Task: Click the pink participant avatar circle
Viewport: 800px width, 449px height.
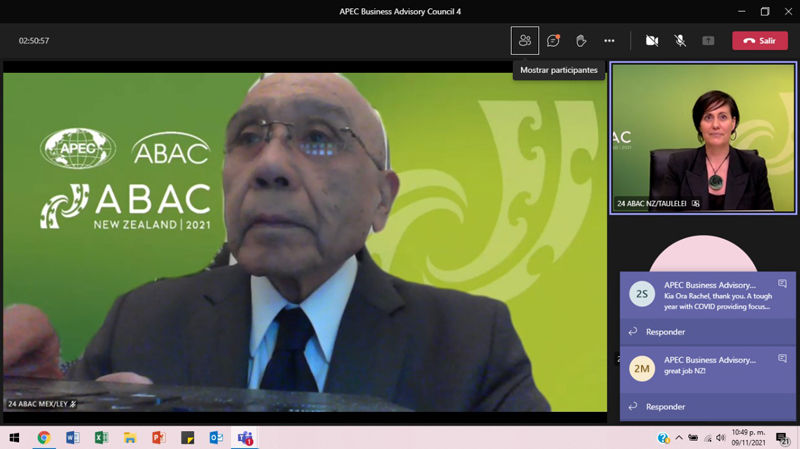Action: (703, 254)
